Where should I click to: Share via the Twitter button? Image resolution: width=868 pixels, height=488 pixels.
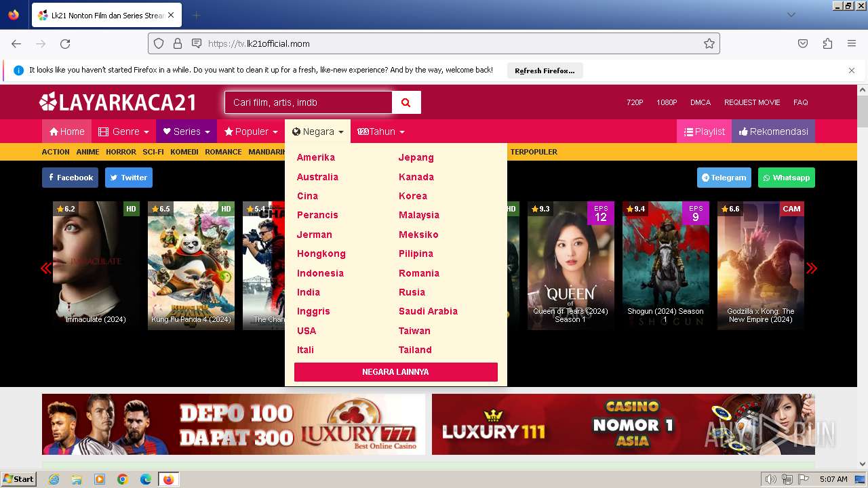coord(129,178)
